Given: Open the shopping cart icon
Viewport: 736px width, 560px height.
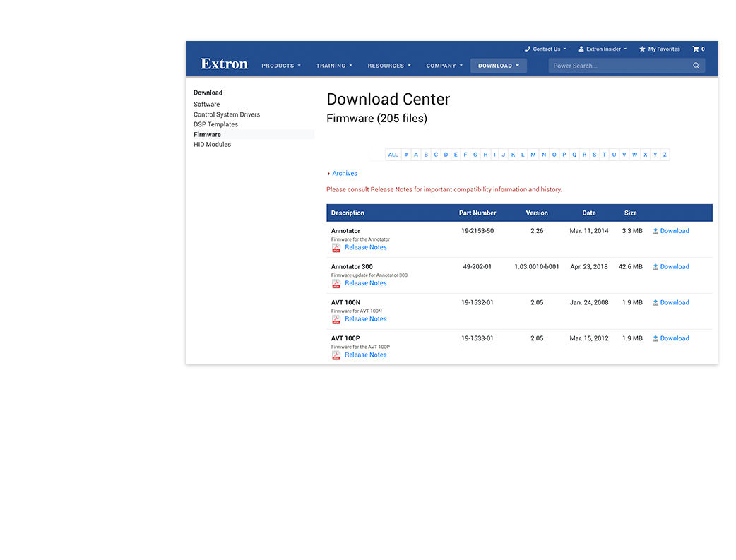Looking at the screenshot, I should tap(696, 49).
